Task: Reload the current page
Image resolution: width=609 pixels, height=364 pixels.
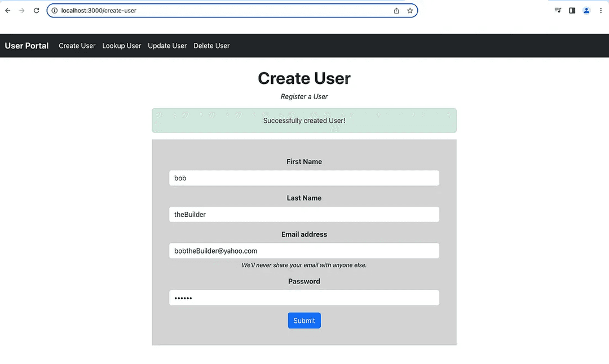Action: (x=37, y=11)
